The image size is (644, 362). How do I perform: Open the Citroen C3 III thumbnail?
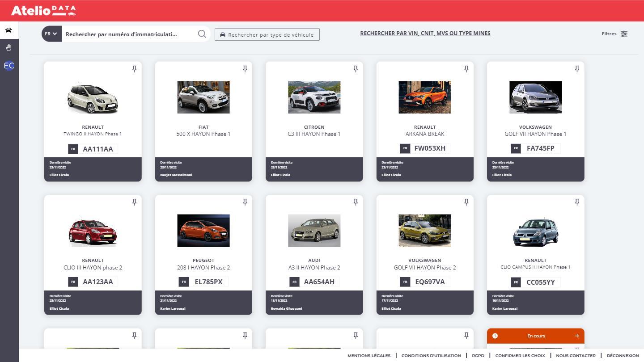point(314,97)
